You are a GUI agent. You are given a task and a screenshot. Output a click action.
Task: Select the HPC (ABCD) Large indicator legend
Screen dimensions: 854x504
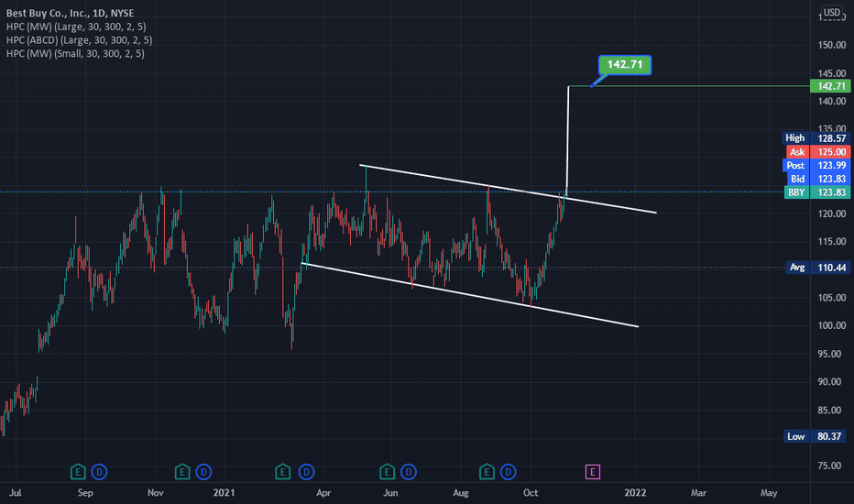tap(80, 40)
